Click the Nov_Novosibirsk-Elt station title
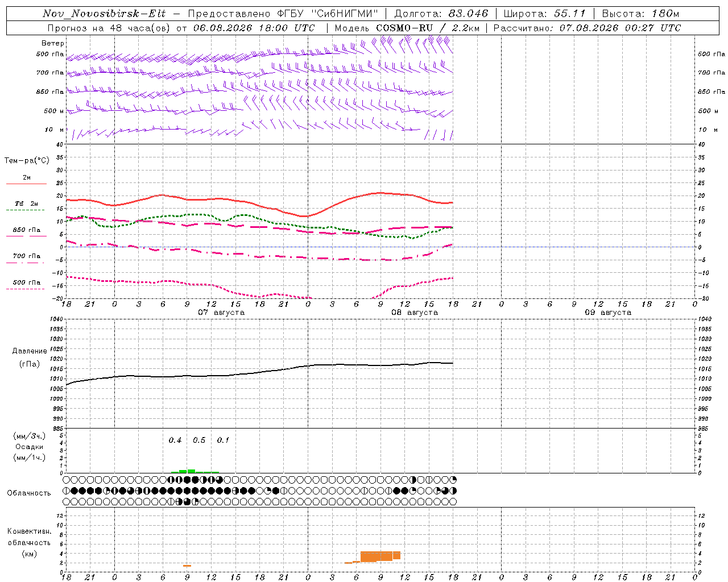The width and height of the screenshot is (728, 582). [104, 14]
